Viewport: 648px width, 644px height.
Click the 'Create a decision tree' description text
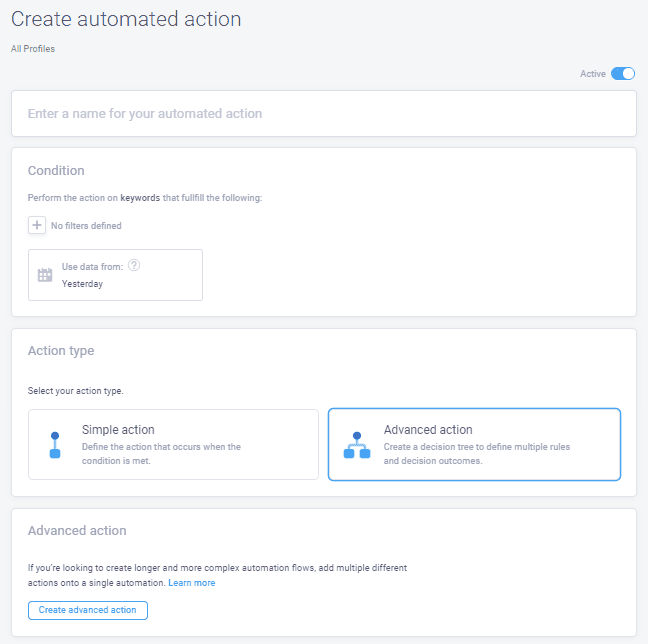(476, 453)
